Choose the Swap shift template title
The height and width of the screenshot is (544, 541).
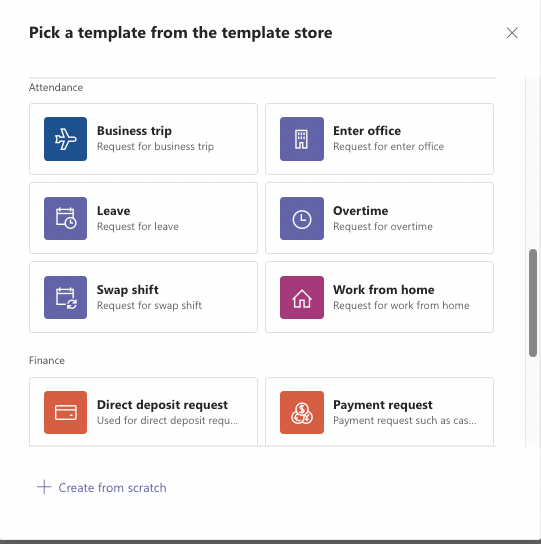tap(128, 290)
